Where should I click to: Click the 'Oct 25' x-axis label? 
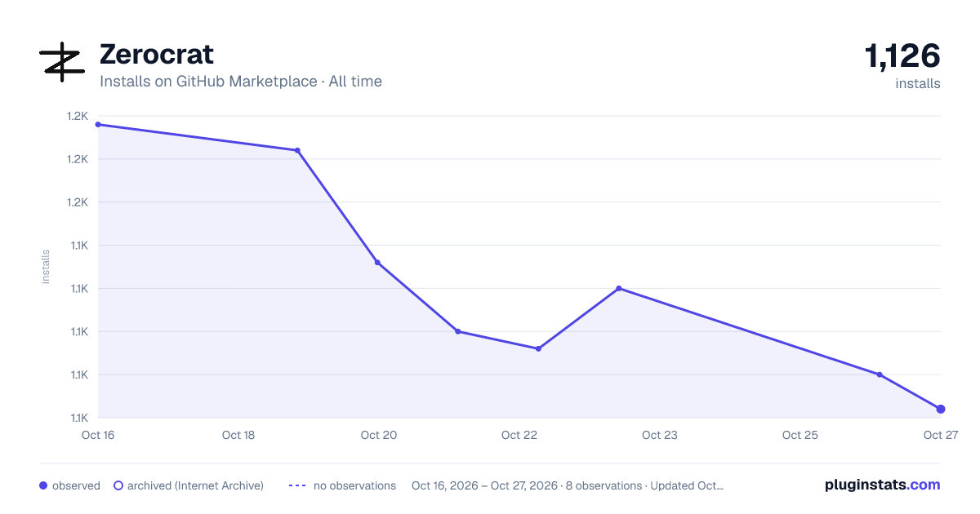pyautogui.click(x=800, y=435)
